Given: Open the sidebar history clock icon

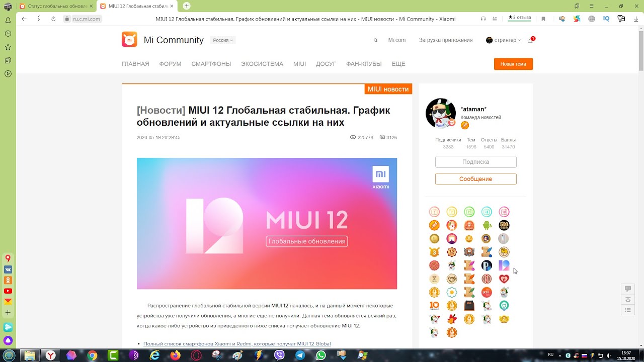Looking at the screenshot, I should pos(8,34).
